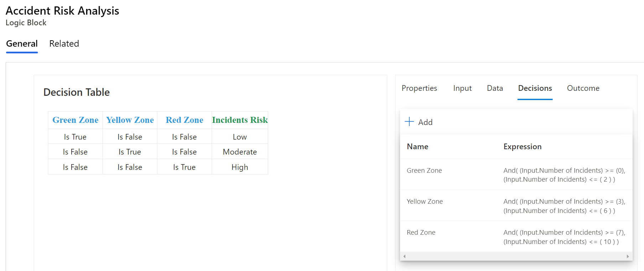This screenshot has height=271, width=644.
Task: Select the Green Zone decision row
Action: click(x=424, y=171)
